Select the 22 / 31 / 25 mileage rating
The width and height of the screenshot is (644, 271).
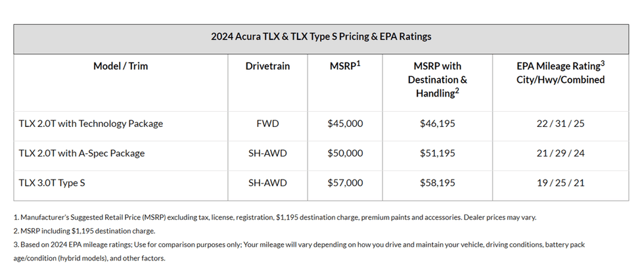click(561, 123)
